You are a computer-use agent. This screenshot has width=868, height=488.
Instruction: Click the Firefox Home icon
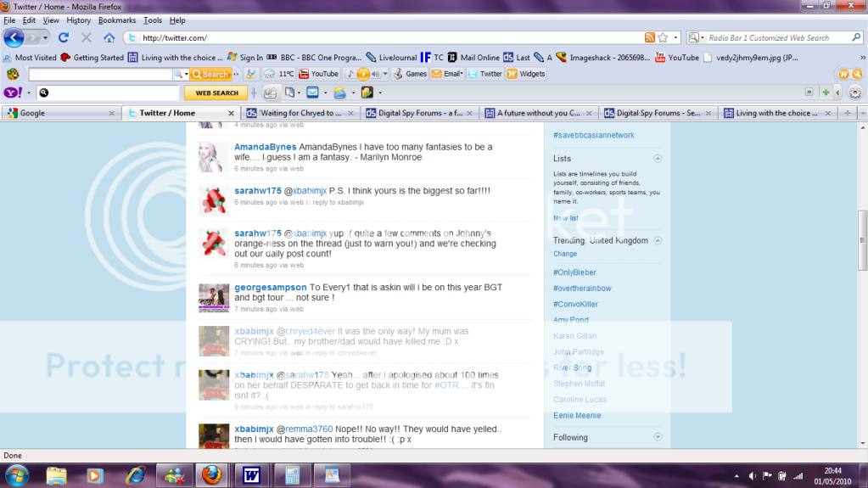[x=109, y=37]
